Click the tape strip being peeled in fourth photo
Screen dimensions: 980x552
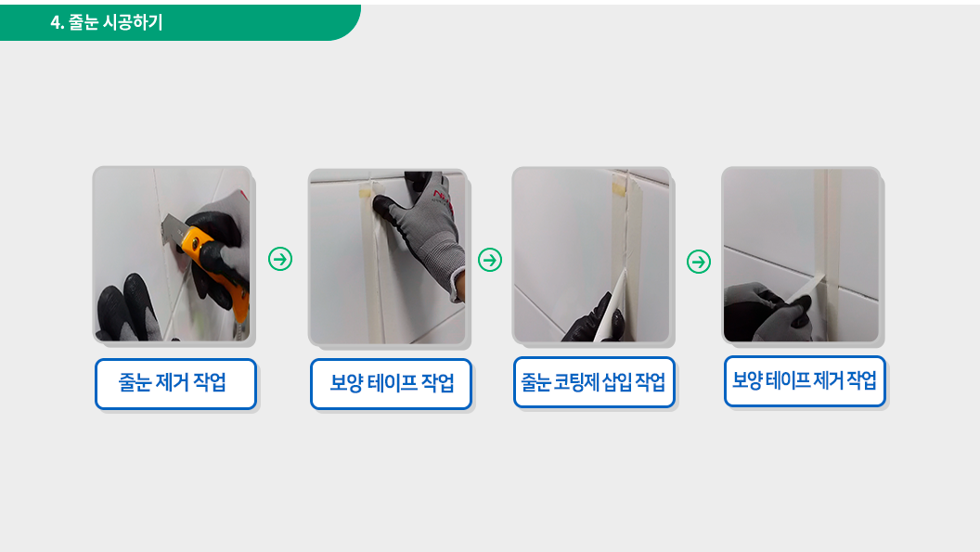(803, 290)
